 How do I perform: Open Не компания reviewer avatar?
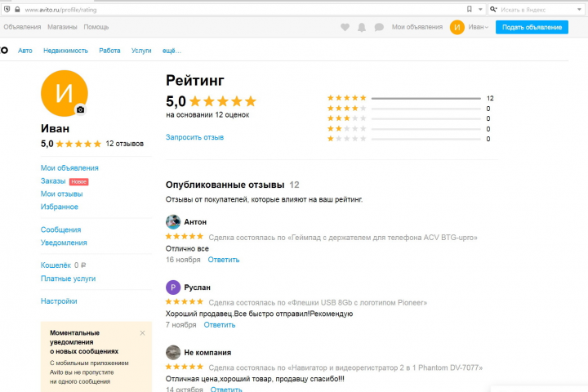pos(173,353)
